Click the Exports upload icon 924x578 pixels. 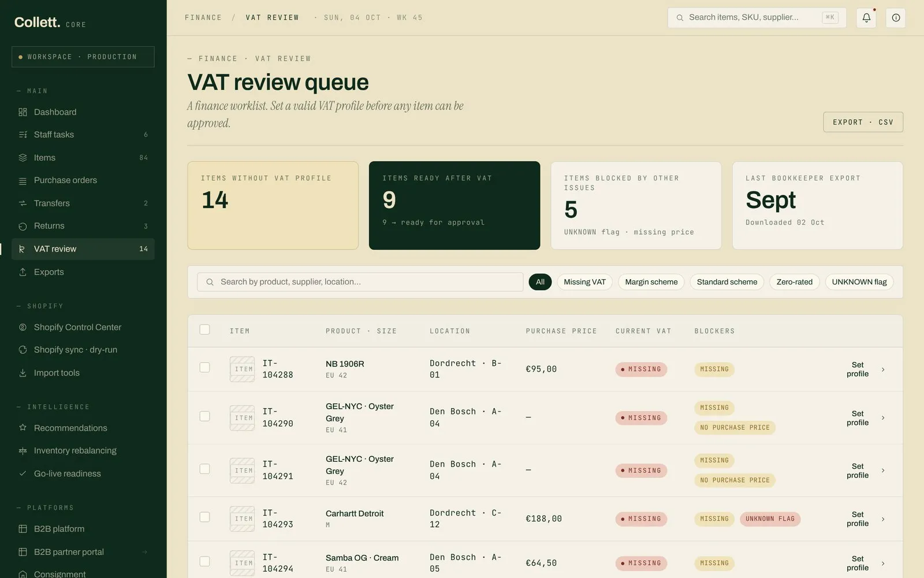(x=23, y=272)
